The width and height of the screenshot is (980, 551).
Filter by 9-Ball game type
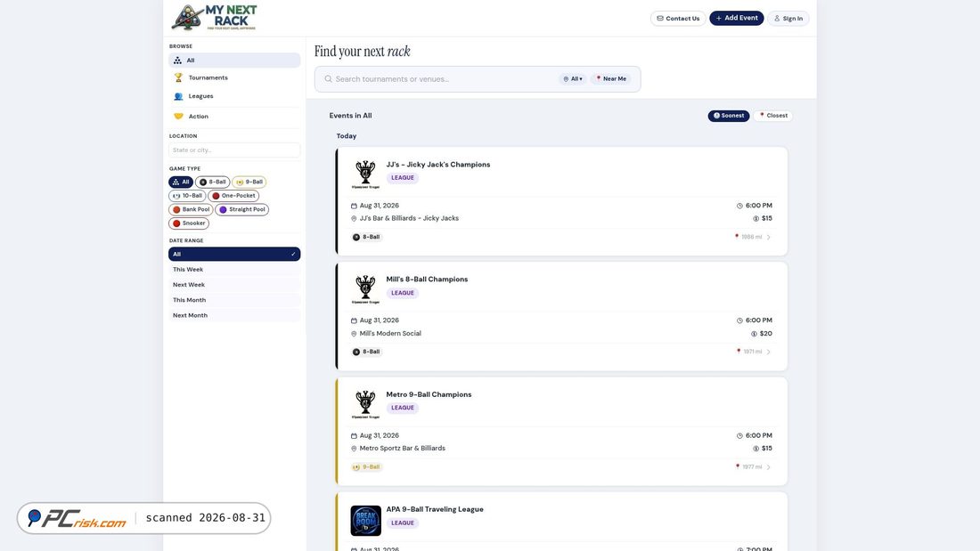[x=249, y=182]
